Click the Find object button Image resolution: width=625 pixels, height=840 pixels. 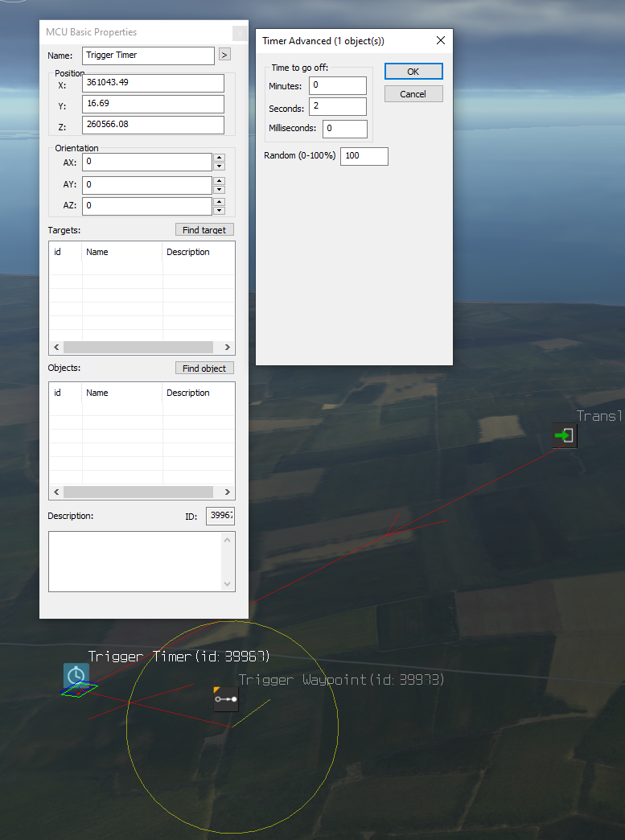pyautogui.click(x=204, y=369)
